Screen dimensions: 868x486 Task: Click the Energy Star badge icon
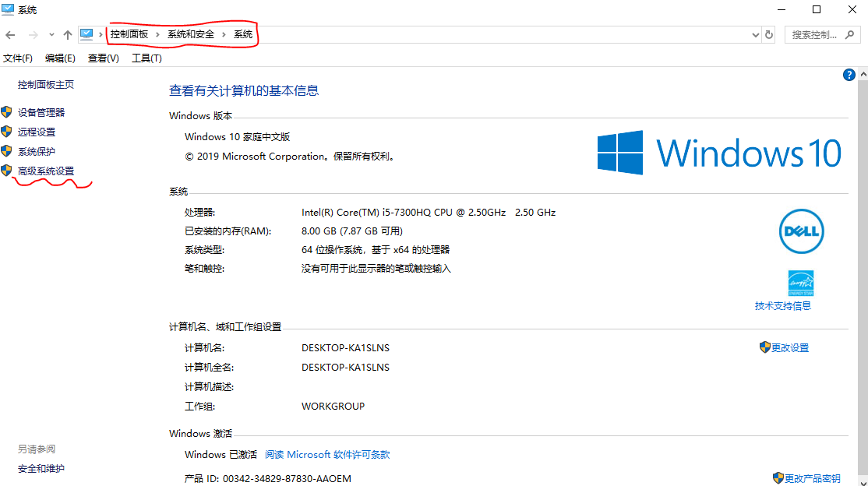pos(800,283)
